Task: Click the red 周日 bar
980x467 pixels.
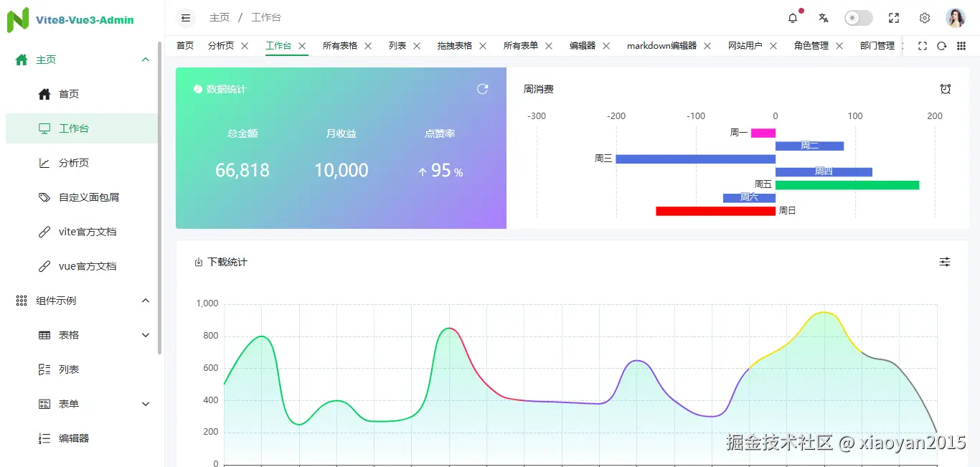Action: (x=716, y=211)
